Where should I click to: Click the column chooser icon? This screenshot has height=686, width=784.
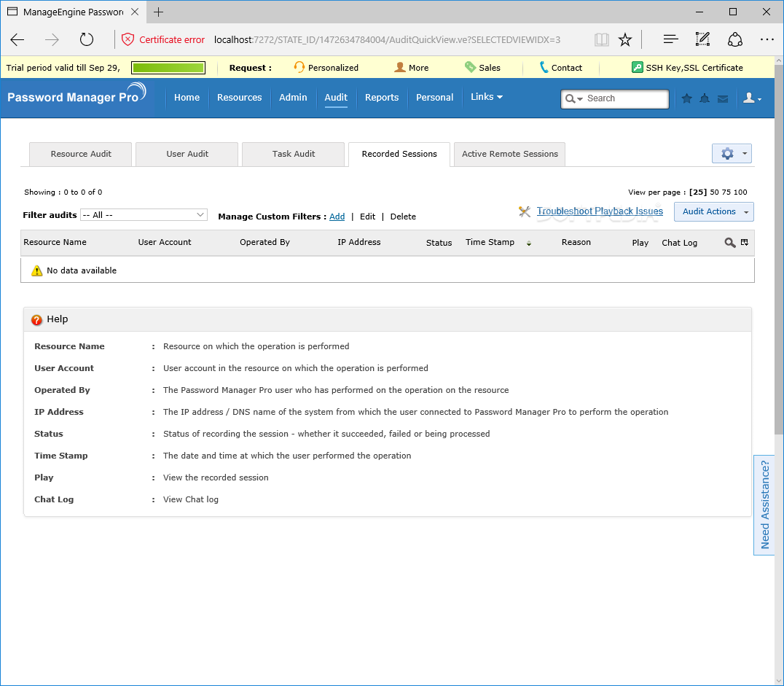click(745, 242)
